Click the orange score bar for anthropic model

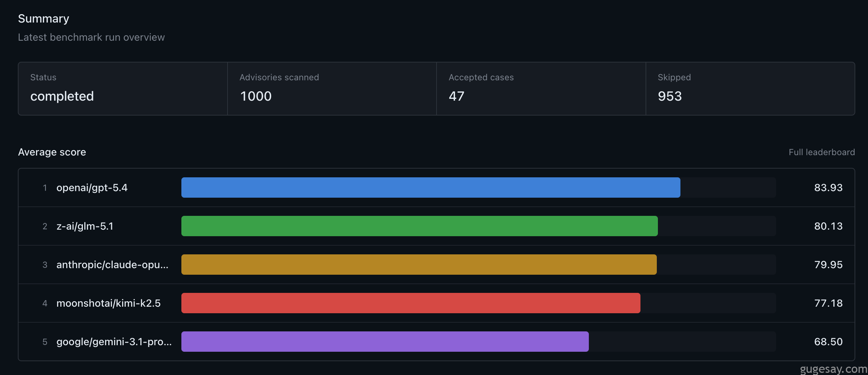tap(419, 265)
